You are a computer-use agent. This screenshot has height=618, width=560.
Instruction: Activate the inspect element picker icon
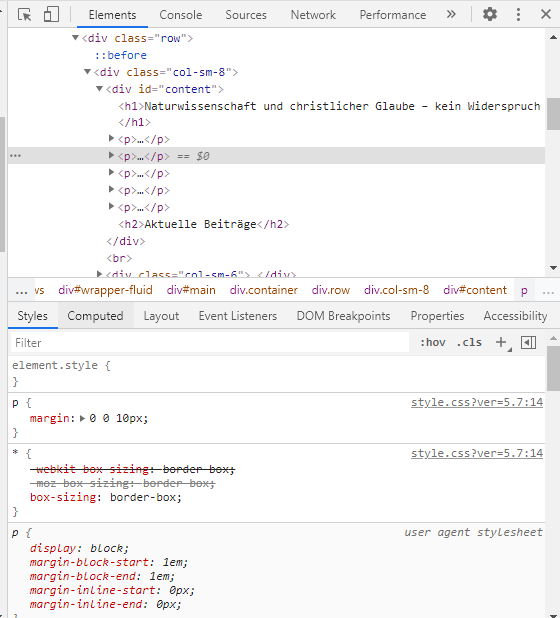tap(25, 15)
